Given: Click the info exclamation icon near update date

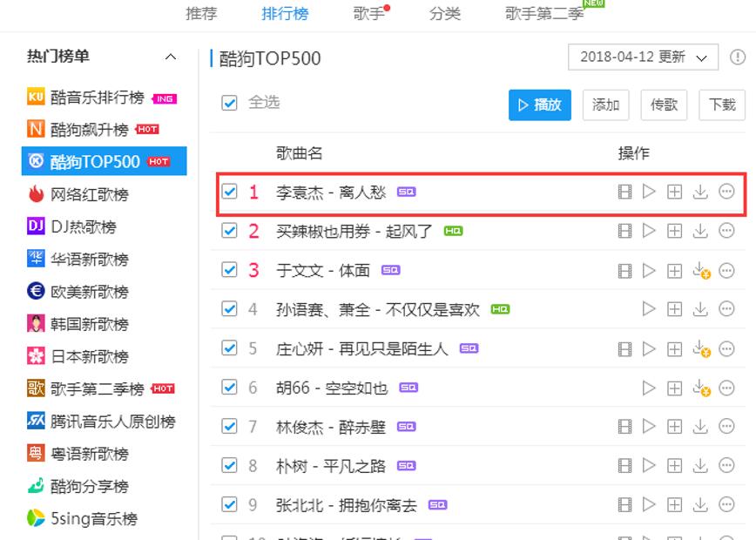Looking at the screenshot, I should pos(737,57).
